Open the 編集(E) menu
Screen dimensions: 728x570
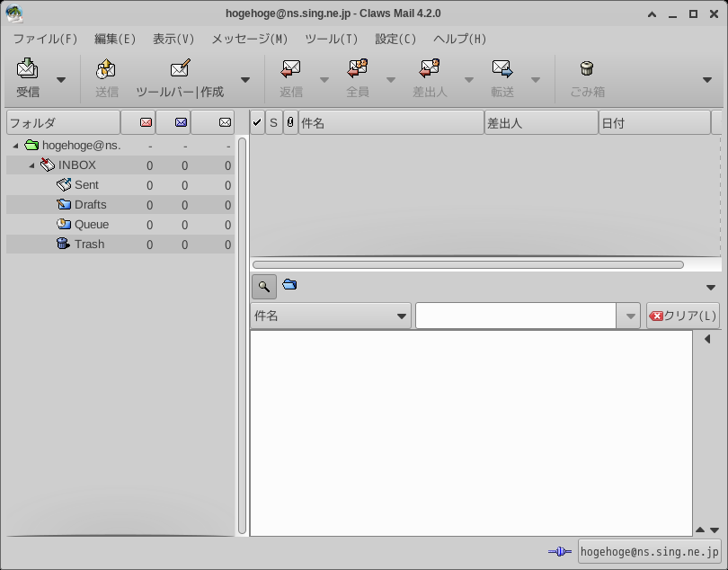pyautogui.click(x=115, y=39)
